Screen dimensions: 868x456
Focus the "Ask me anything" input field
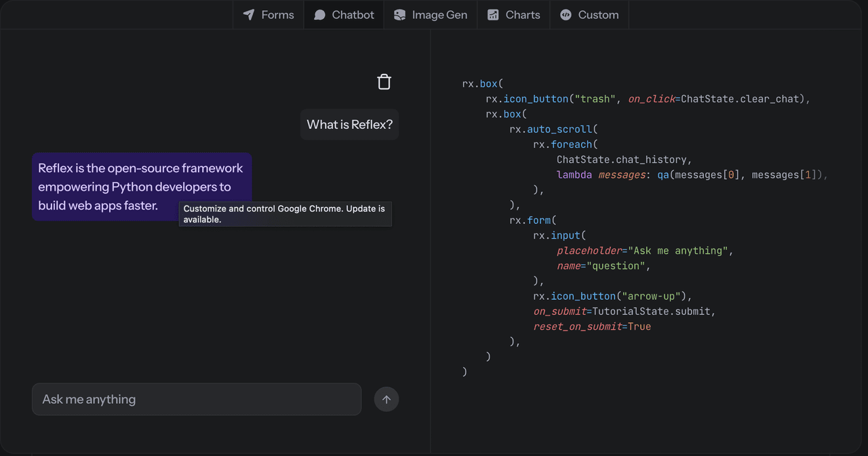[197, 399]
